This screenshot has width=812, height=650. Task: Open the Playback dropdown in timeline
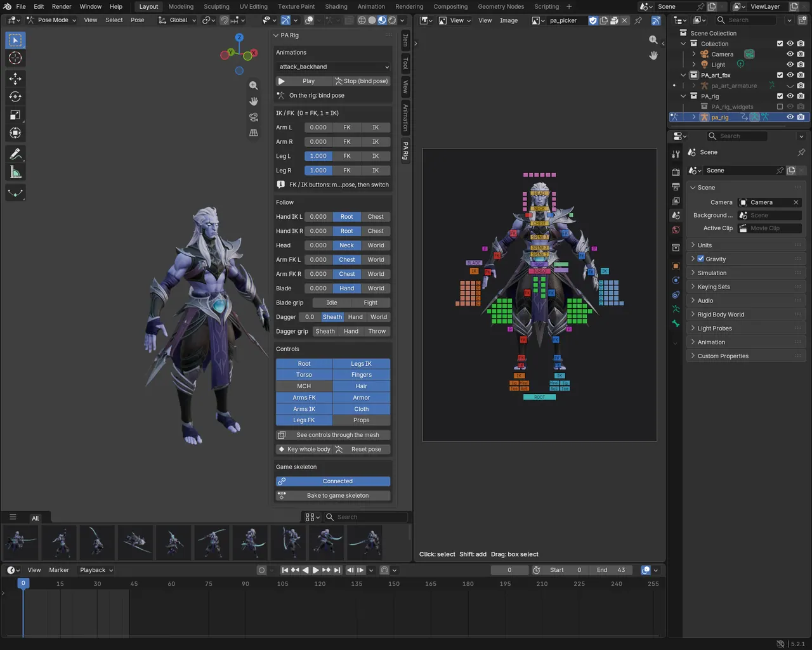(x=96, y=570)
